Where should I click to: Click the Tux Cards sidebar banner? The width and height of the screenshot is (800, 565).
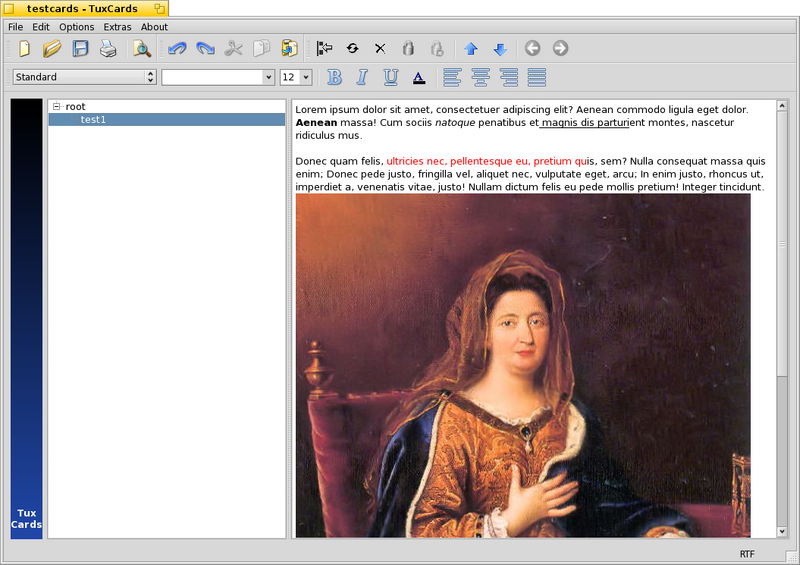tap(27, 318)
